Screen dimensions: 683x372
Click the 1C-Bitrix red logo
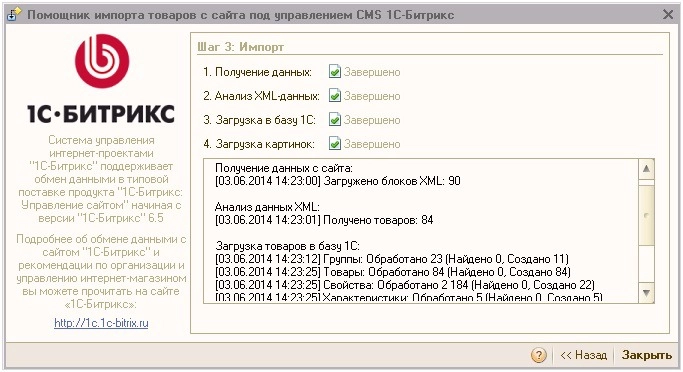[102, 61]
